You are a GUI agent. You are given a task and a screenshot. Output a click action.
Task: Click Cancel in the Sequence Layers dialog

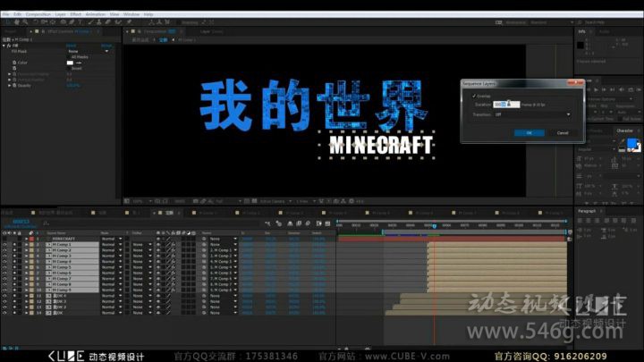coord(562,132)
